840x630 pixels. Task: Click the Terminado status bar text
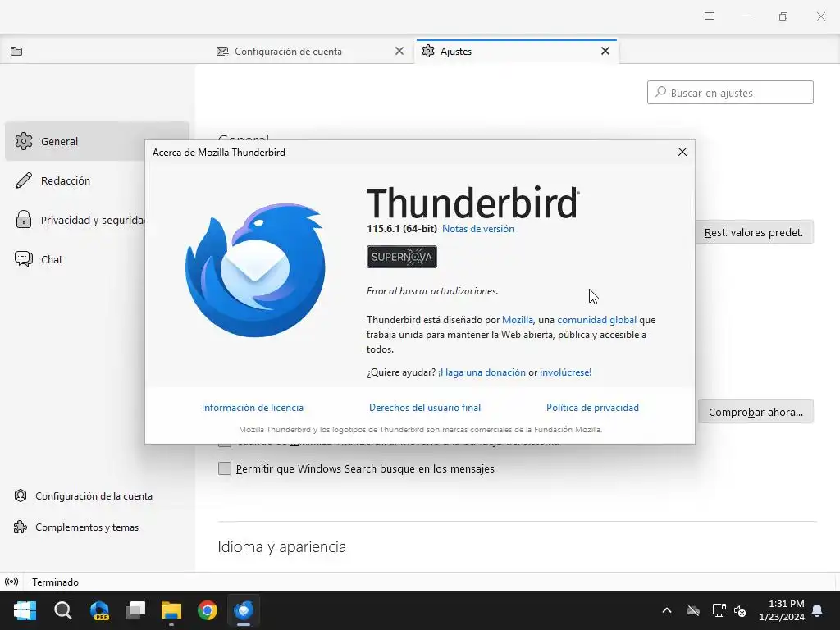(55, 582)
